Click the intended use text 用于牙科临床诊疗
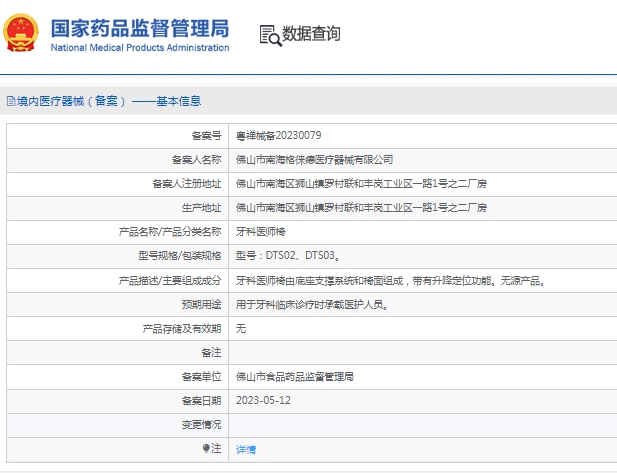 point(312,305)
